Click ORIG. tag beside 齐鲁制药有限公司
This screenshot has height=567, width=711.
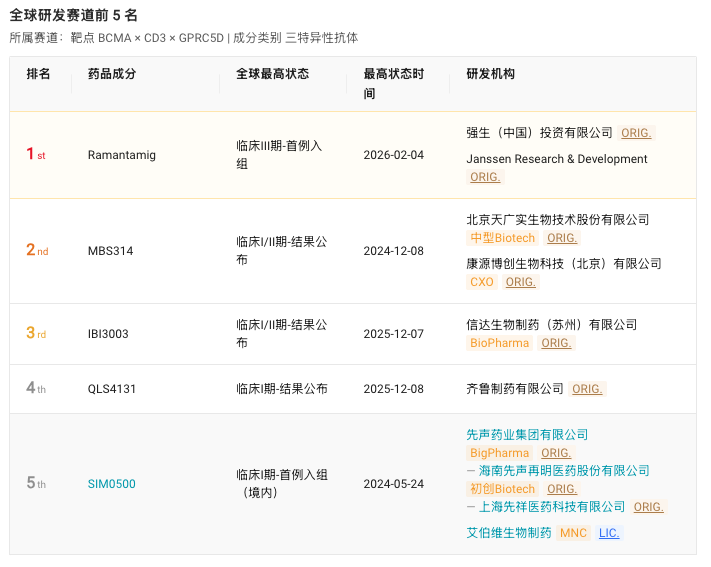click(587, 389)
